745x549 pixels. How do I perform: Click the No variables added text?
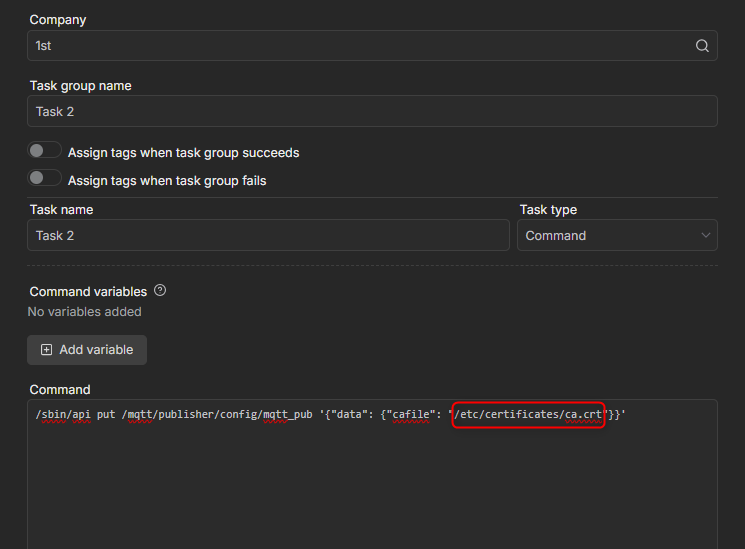click(85, 312)
